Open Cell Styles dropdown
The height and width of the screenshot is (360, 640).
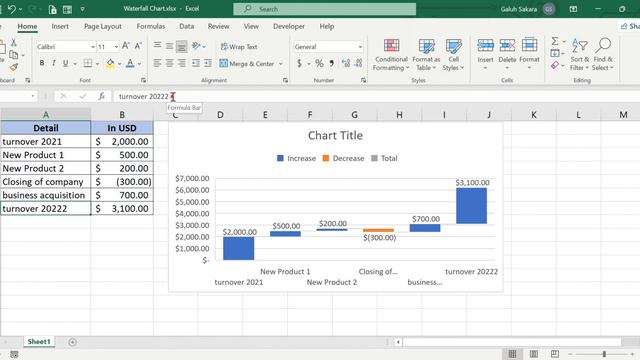[x=453, y=56]
